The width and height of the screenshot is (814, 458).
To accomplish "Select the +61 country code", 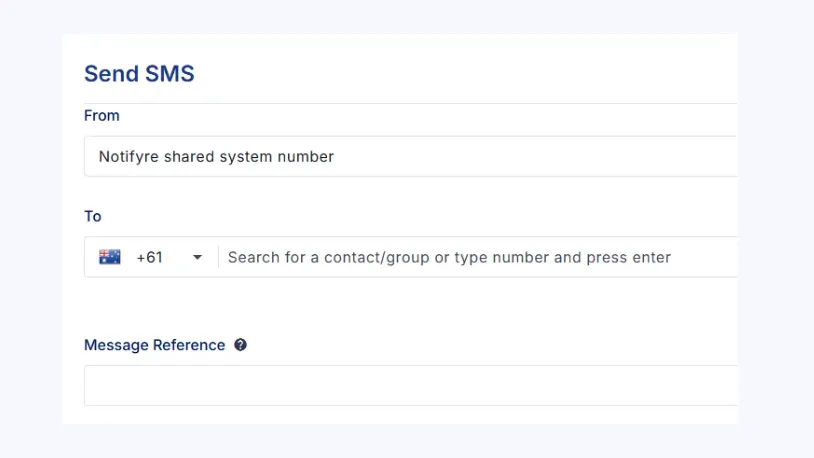I will (x=149, y=257).
